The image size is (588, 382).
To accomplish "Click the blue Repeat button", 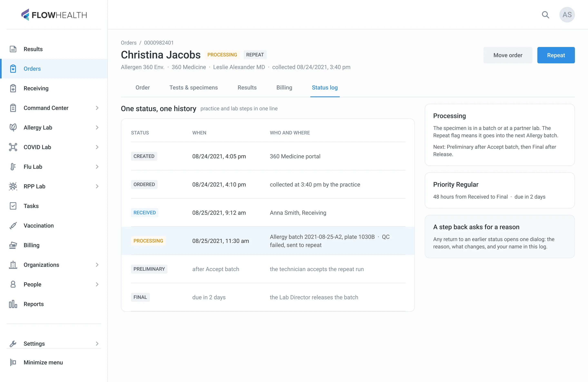I will 556,55.
